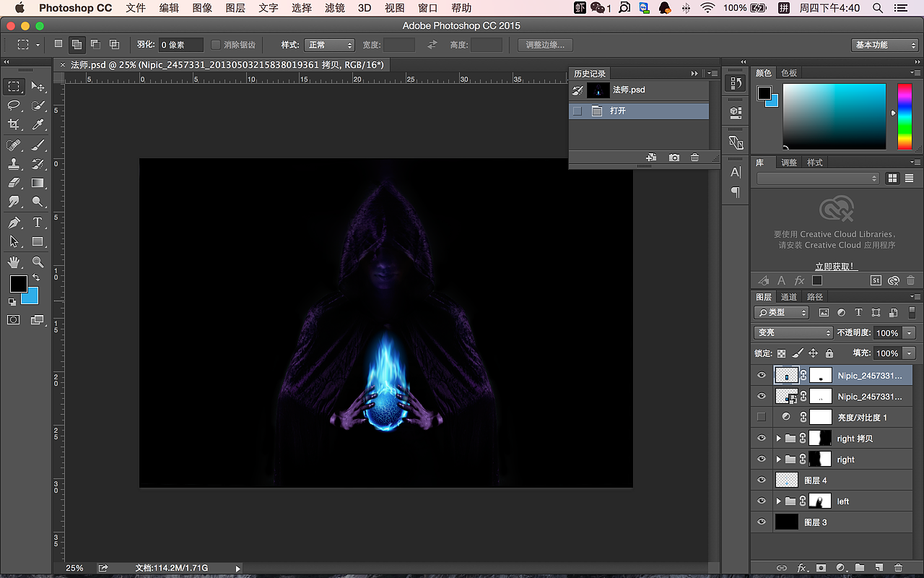Select the Eyedropper tool

(x=38, y=125)
